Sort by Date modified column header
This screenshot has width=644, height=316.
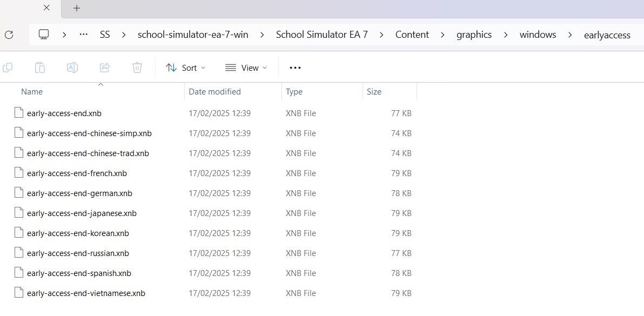[214, 92]
